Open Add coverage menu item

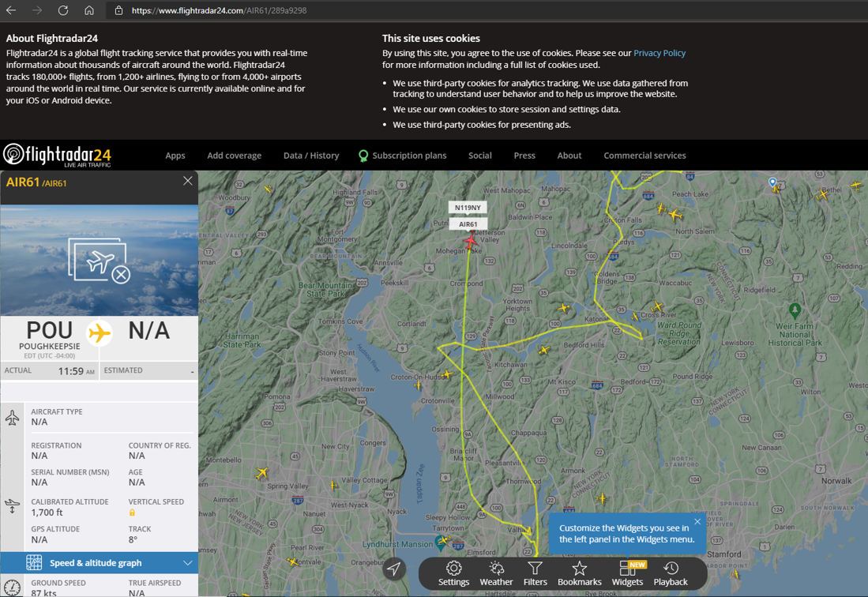coord(234,156)
